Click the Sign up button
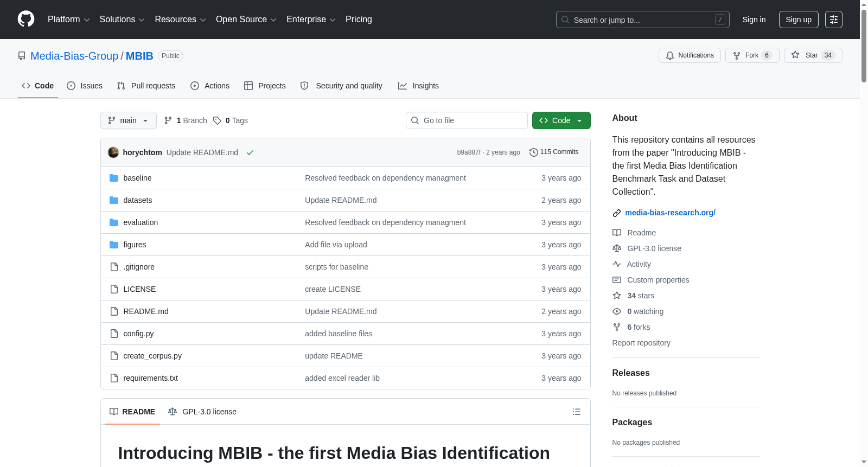 click(799, 20)
